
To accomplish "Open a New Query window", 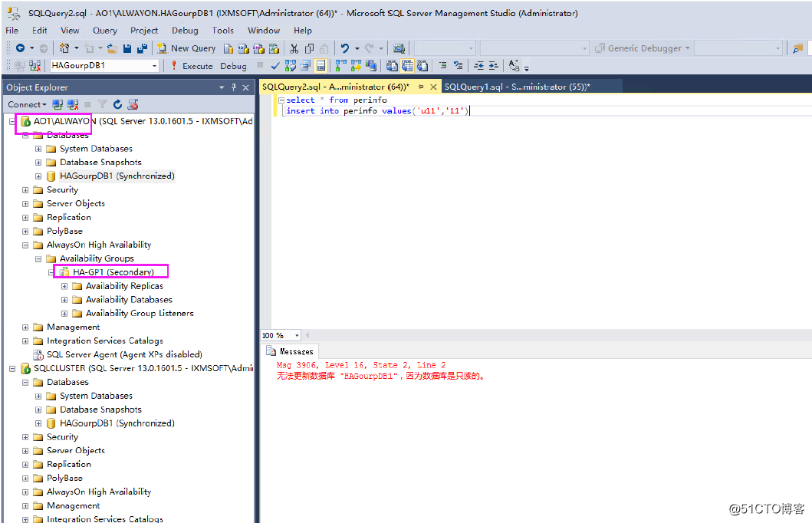I will coord(186,48).
